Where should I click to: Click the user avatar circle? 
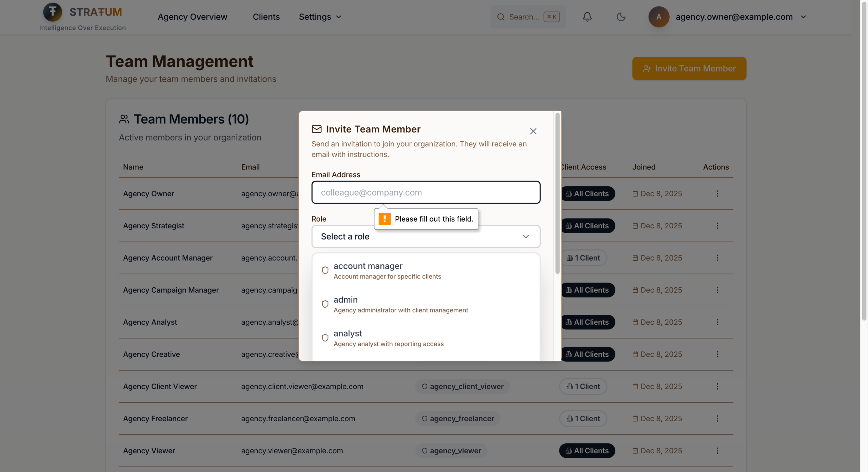[x=658, y=17]
